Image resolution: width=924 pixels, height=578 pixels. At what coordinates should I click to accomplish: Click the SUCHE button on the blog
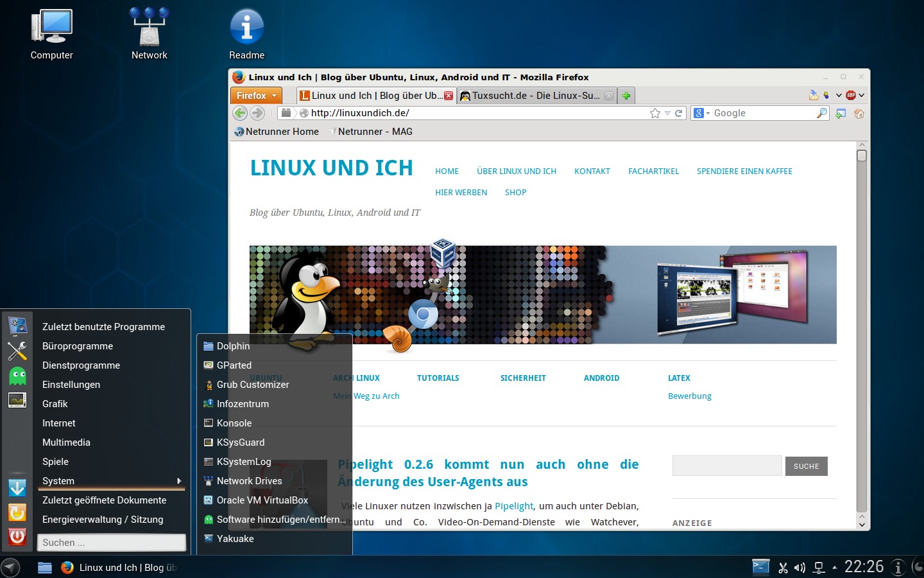pos(806,466)
